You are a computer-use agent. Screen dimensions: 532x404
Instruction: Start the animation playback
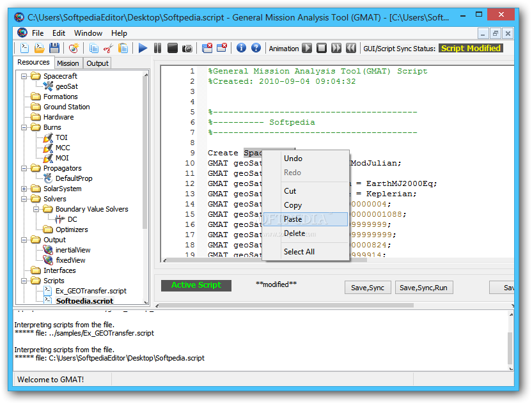[x=307, y=48]
